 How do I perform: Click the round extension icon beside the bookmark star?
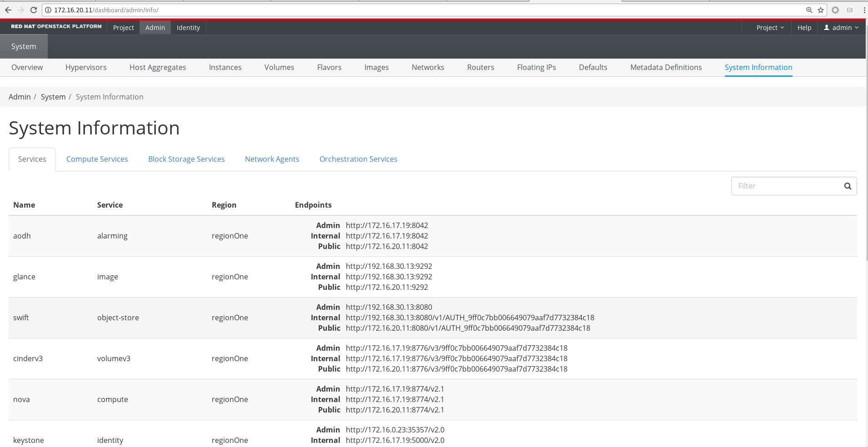pos(835,10)
